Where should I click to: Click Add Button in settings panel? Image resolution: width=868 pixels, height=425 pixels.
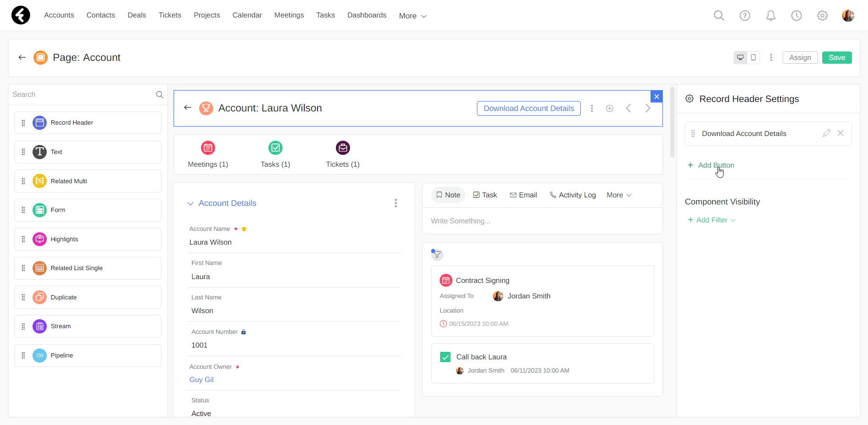click(x=711, y=165)
